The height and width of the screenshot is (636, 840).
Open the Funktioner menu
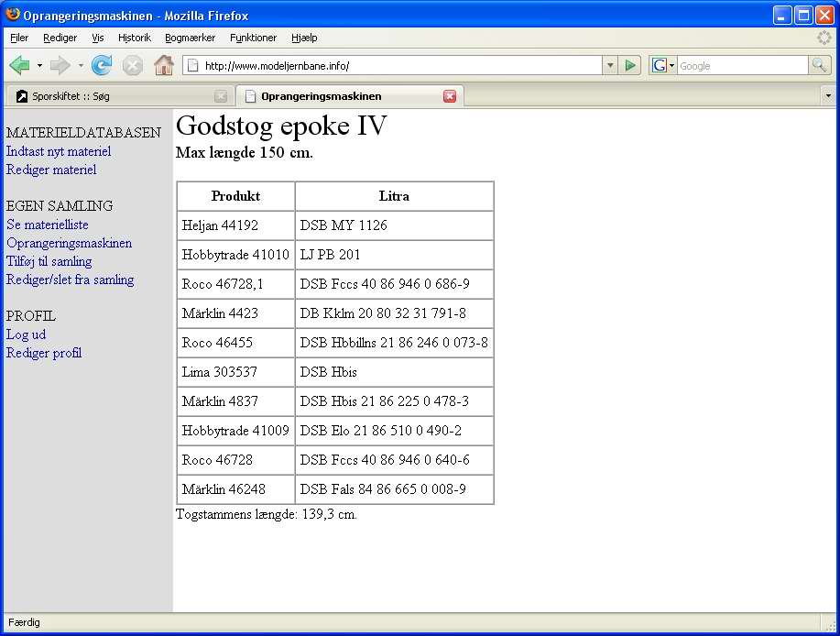(254, 38)
